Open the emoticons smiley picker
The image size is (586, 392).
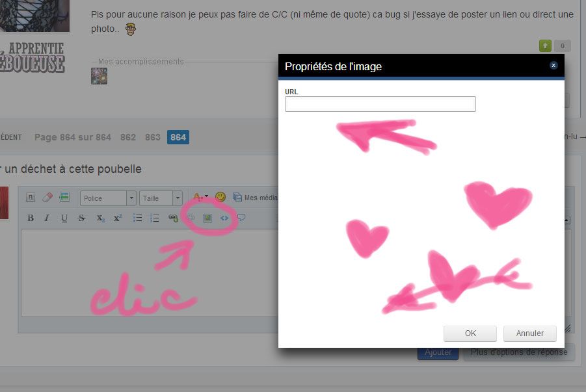pyautogui.click(x=220, y=197)
